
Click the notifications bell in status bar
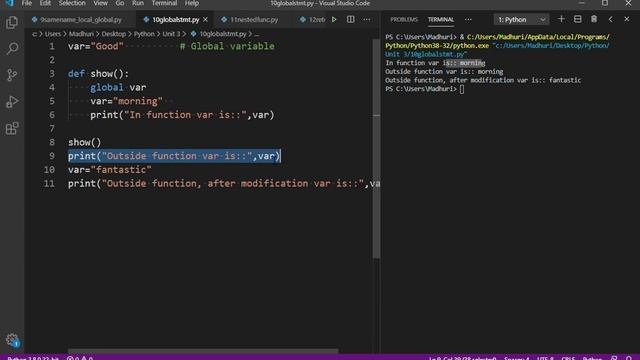coord(629,358)
